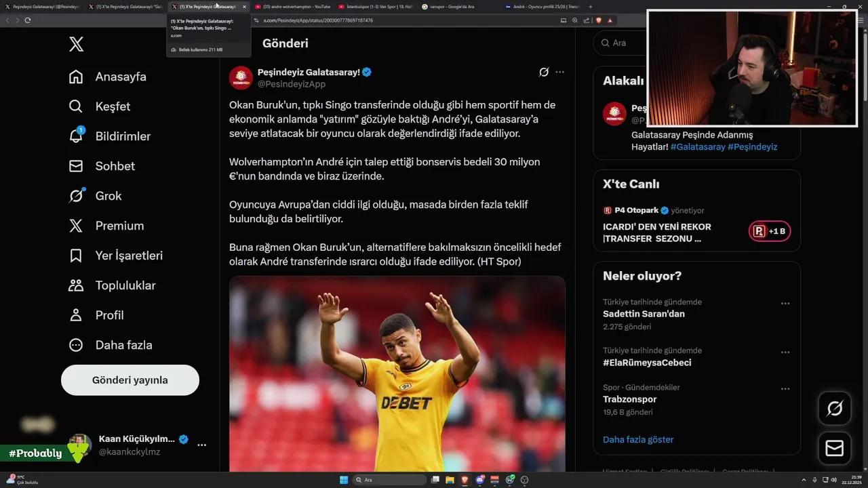Open the floating Grok button

click(x=834, y=408)
